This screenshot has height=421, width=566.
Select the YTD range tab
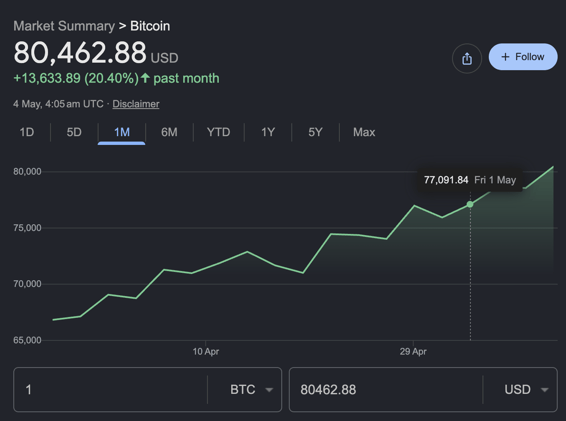tap(218, 132)
